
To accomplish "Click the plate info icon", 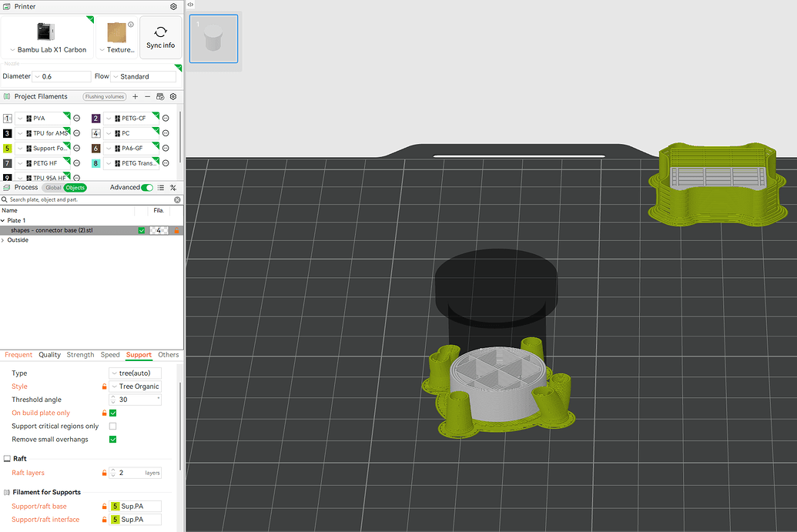I will click(131, 25).
